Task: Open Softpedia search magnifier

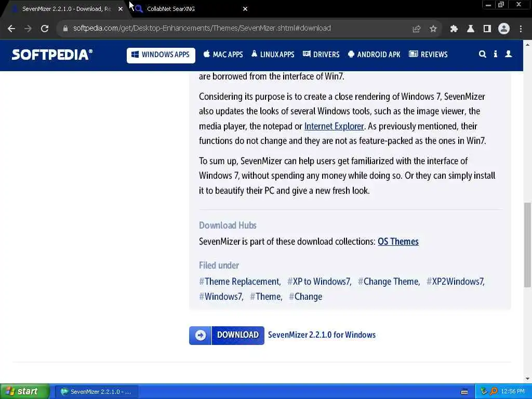Action: point(482,54)
